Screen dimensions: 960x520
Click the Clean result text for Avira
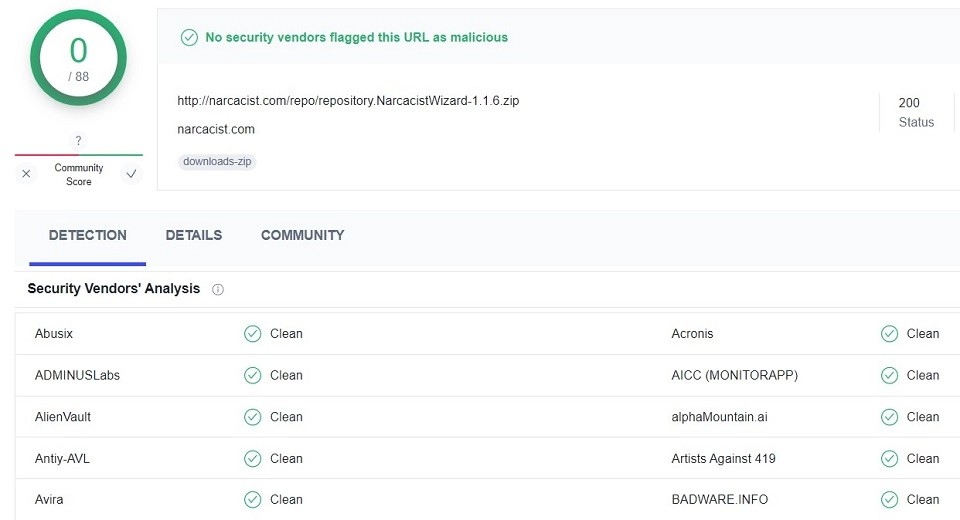tap(286, 500)
